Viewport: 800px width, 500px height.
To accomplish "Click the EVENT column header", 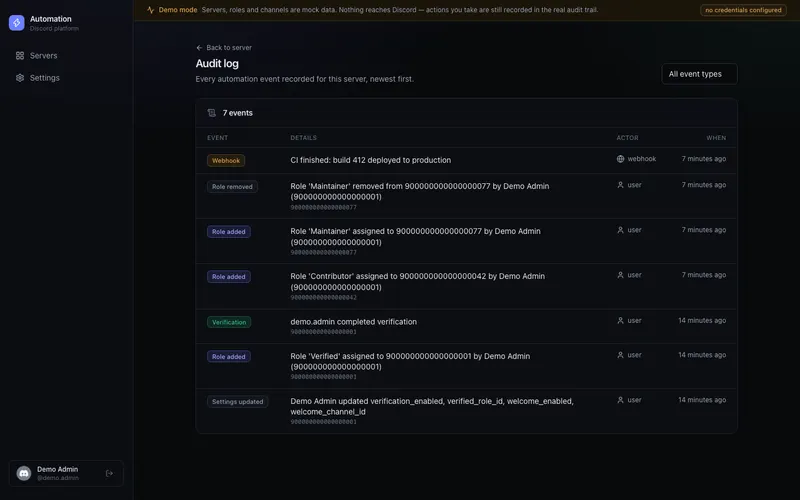I will pos(217,138).
